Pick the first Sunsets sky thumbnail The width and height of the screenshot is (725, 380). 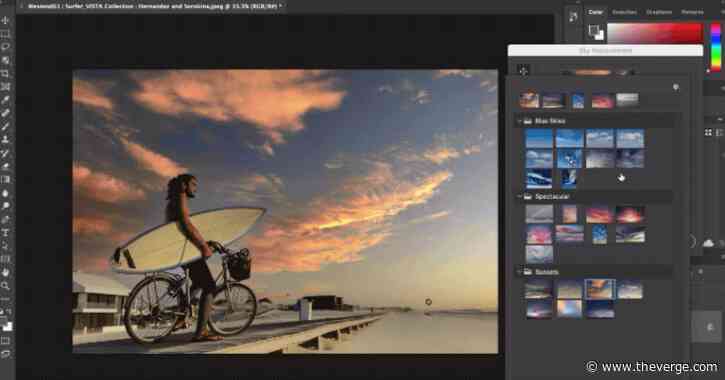point(539,290)
